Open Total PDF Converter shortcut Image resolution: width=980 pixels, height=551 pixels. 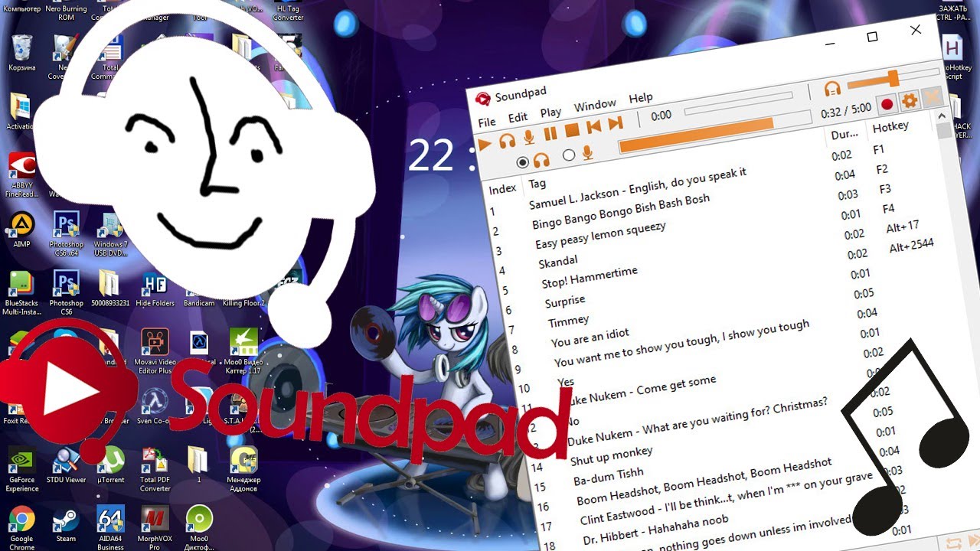tap(155, 469)
